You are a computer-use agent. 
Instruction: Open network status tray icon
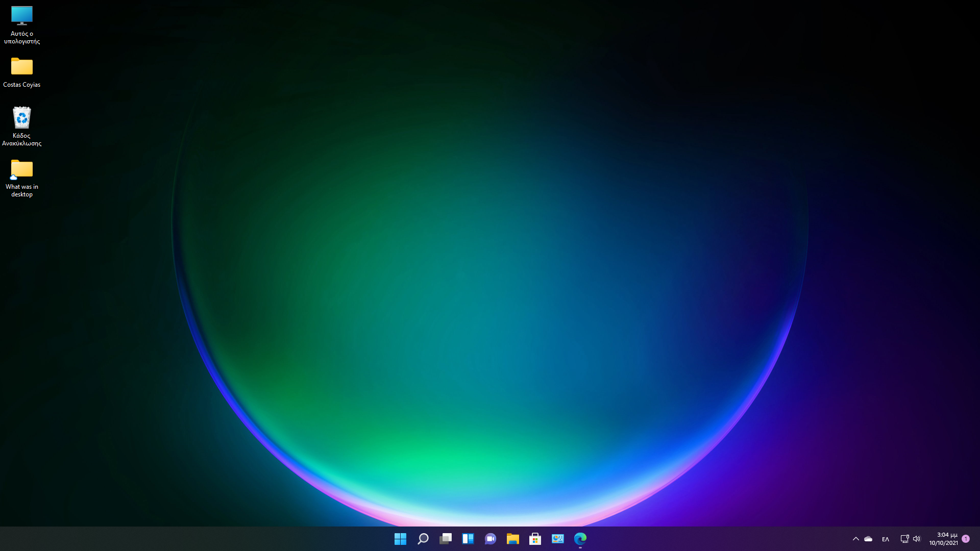pos(904,539)
